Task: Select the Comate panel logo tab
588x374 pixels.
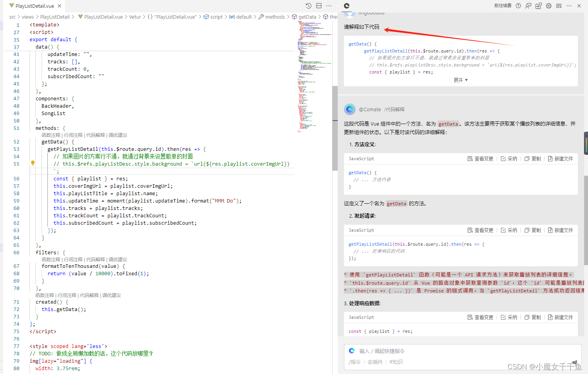Action: (x=347, y=6)
